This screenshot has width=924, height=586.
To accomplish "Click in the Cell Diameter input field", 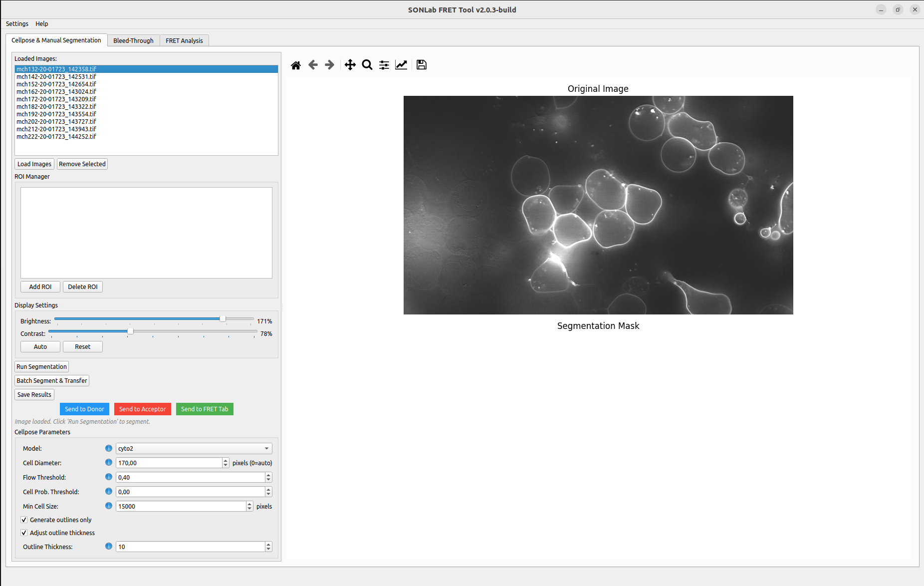I will click(x=169, y=463).
